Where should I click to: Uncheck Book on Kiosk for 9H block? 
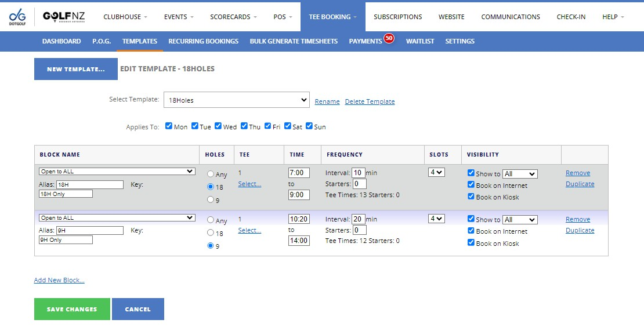click(x=471, y=243)
